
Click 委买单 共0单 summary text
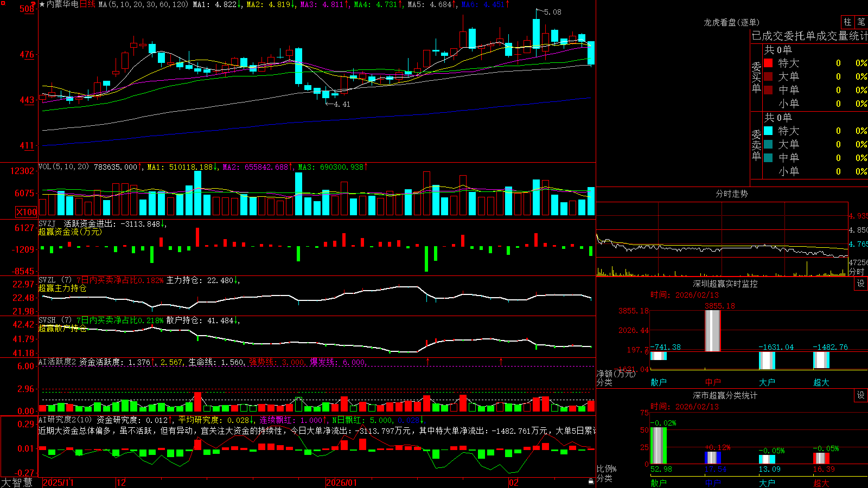click(x=778, y=49)
